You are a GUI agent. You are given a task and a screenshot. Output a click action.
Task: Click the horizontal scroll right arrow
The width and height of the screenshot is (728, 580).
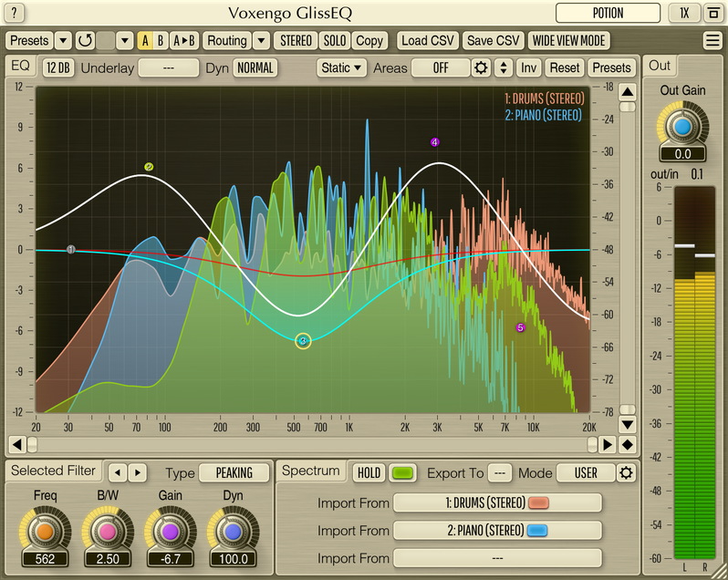click(x=607, y=444)
